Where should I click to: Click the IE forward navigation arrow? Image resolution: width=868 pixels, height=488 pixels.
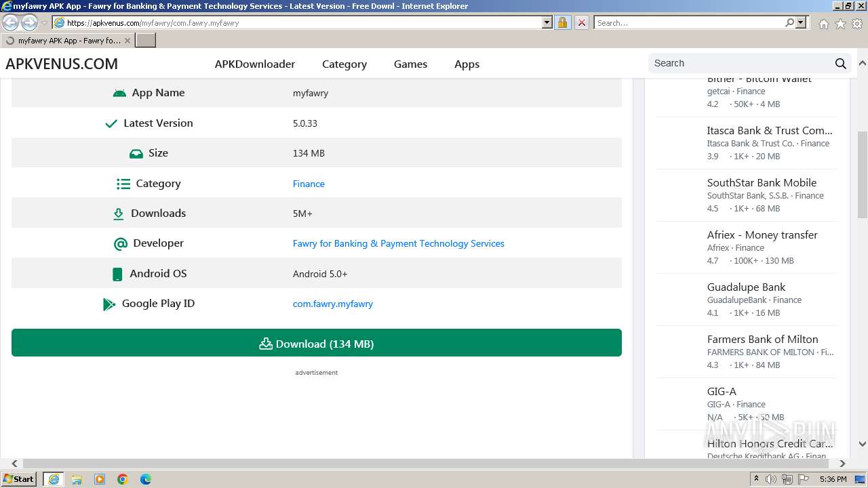click(29, 22)
